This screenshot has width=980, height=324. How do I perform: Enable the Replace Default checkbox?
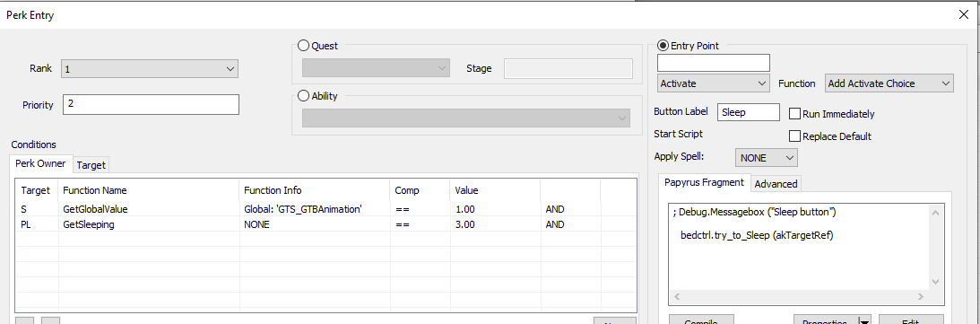(x=795, y=136)
